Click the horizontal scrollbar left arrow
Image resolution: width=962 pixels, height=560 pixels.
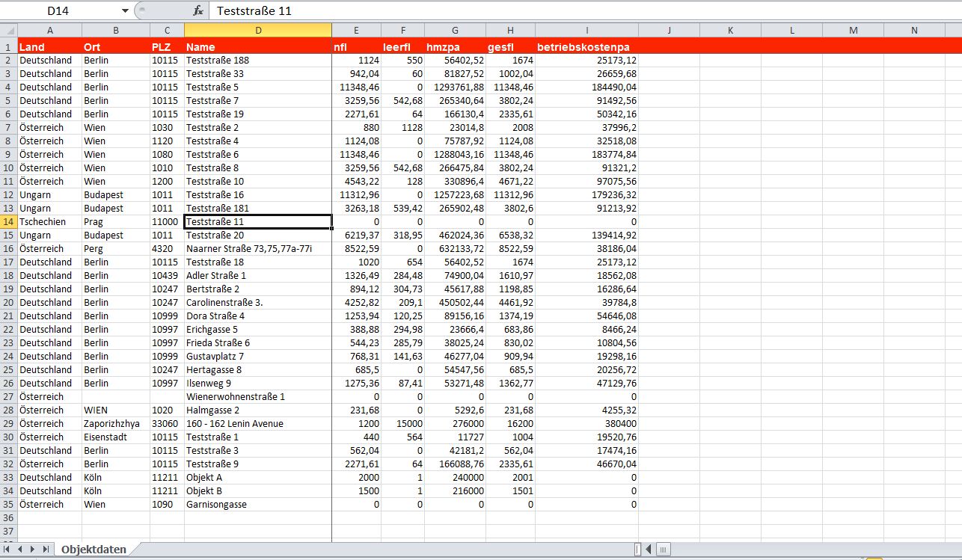click(649, 550)
